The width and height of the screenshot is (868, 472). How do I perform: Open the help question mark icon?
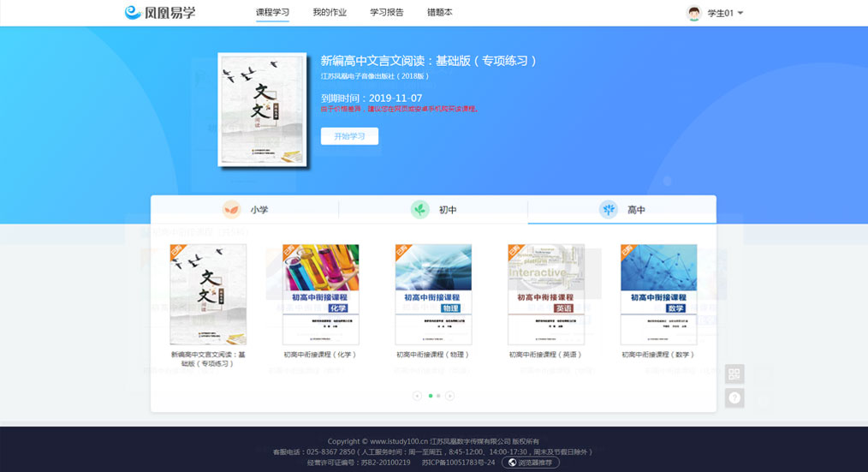point(734,397)
